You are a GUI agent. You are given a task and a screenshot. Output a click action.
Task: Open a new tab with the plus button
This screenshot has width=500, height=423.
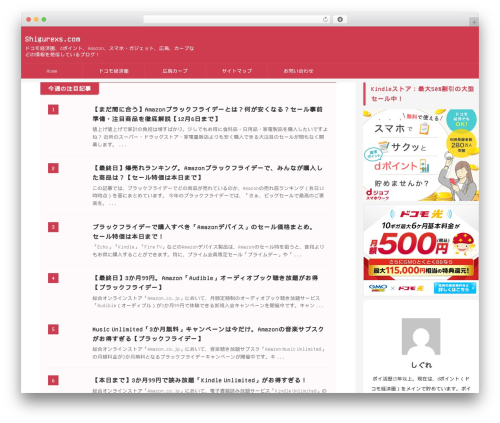pyautogui.click(x=474, y=22)
